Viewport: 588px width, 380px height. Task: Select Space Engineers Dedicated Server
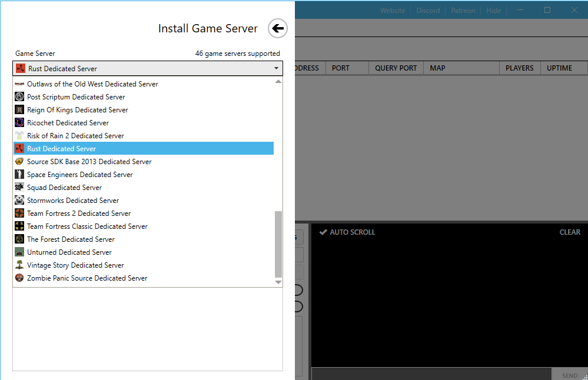coord(144,174)
